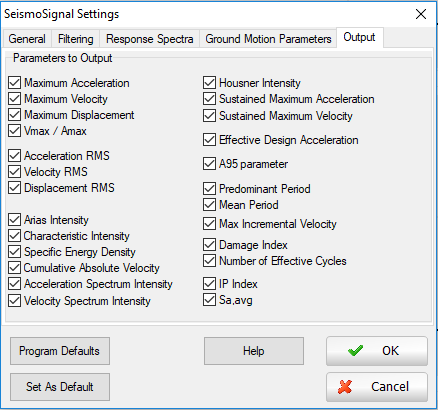Confirm settings with the OK button

click(x=377, y=351)
